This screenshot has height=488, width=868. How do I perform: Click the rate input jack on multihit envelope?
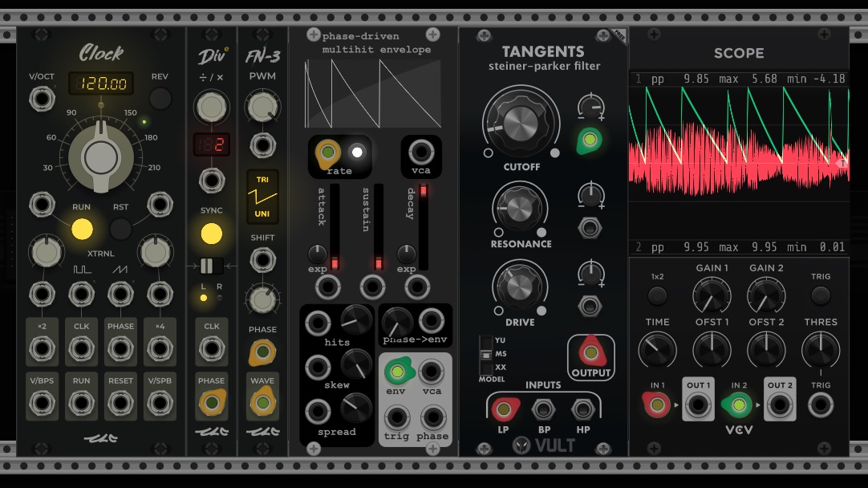click(327, 152)
